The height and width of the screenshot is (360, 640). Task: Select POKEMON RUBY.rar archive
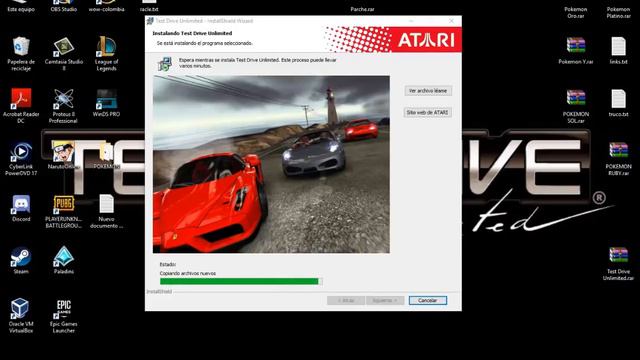tap(618, 158)
